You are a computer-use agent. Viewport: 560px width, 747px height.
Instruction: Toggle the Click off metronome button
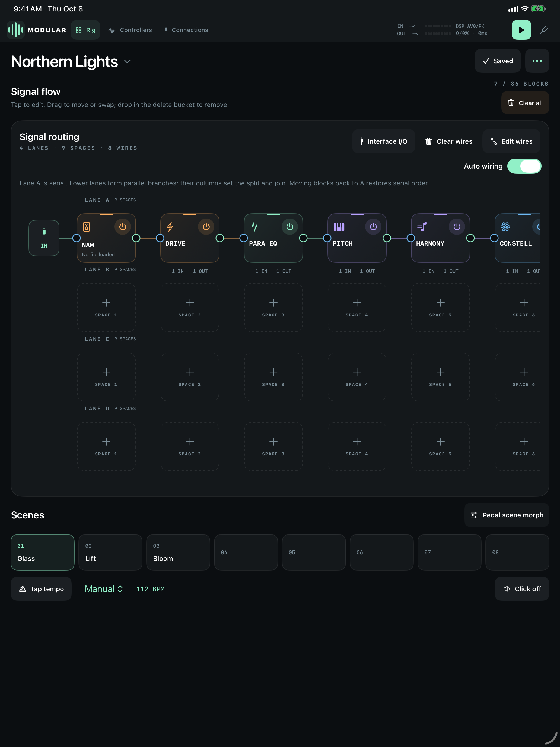click(x=522, y=589)
